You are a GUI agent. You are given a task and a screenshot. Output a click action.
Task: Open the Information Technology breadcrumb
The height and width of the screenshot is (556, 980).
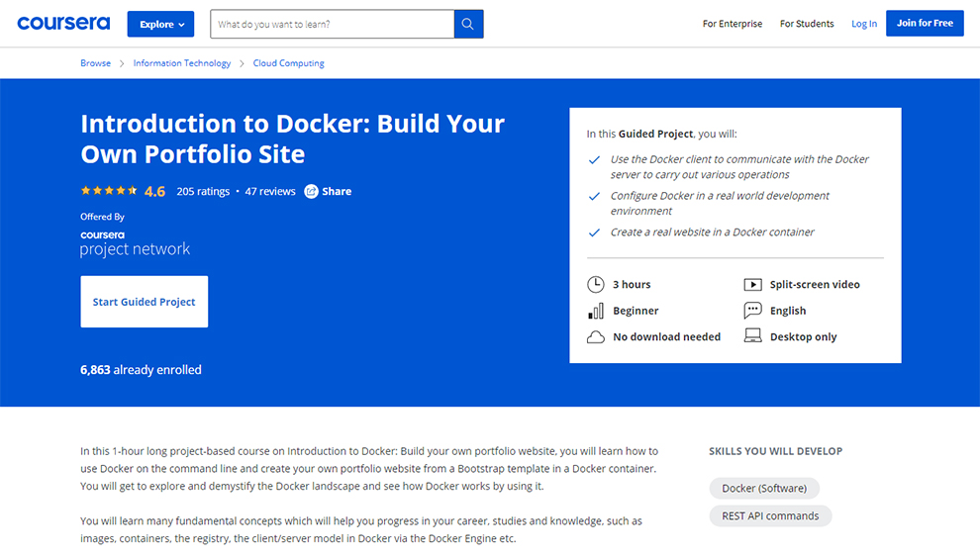pyautogui.click(x=182, y=63)
